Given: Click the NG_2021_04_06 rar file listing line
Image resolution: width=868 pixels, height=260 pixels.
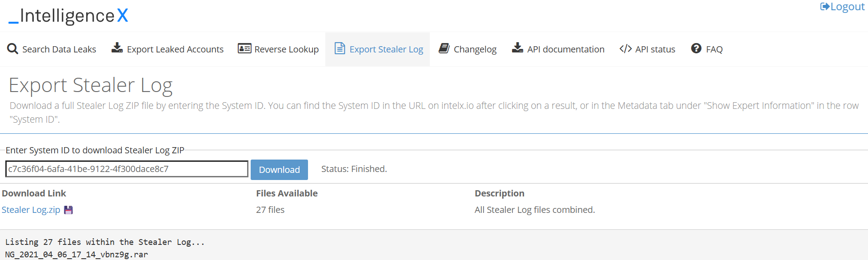Looking at the screenshot, I should pyautogui.click(x=76, y=255).
